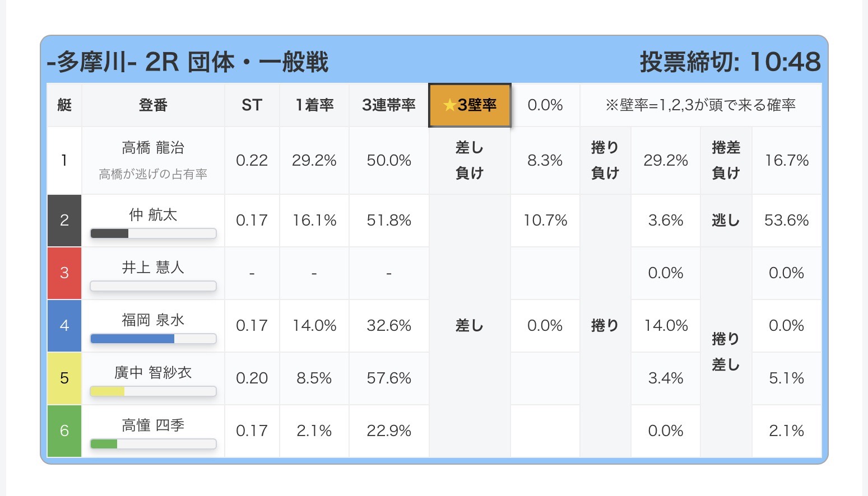The width and height of the screenshot is (868, 496).
Task: Click the 登番 column header
Action: coord(153,105)
